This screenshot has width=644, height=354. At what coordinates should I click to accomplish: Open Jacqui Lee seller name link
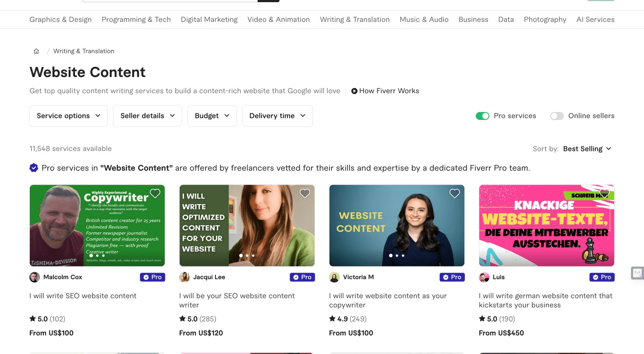click(x=209, y=277)
